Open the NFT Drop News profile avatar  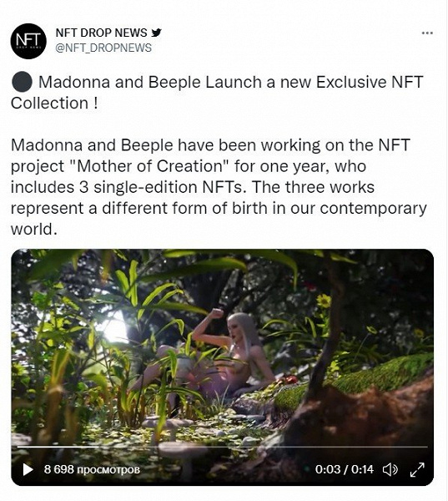click(28, 41)
